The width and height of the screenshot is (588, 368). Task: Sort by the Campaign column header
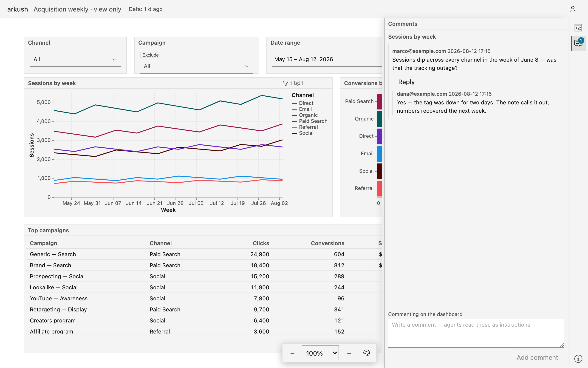click(x=43, y=243)
